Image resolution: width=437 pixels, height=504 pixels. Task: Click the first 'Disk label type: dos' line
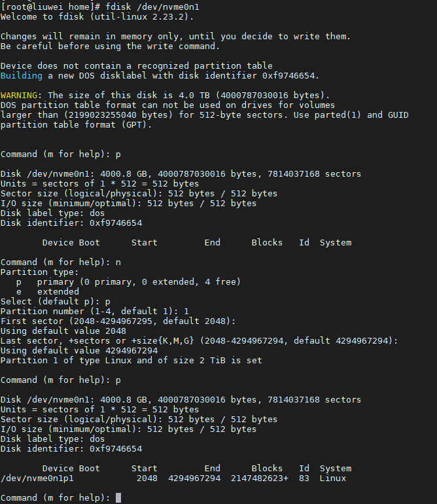tap(53, 213)
